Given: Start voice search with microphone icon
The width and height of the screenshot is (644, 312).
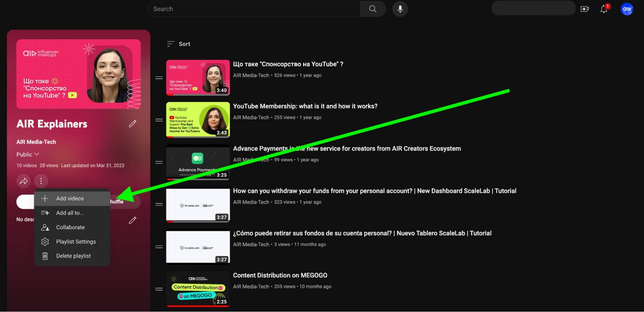Looking at the screenshot, I should point(400,9).
